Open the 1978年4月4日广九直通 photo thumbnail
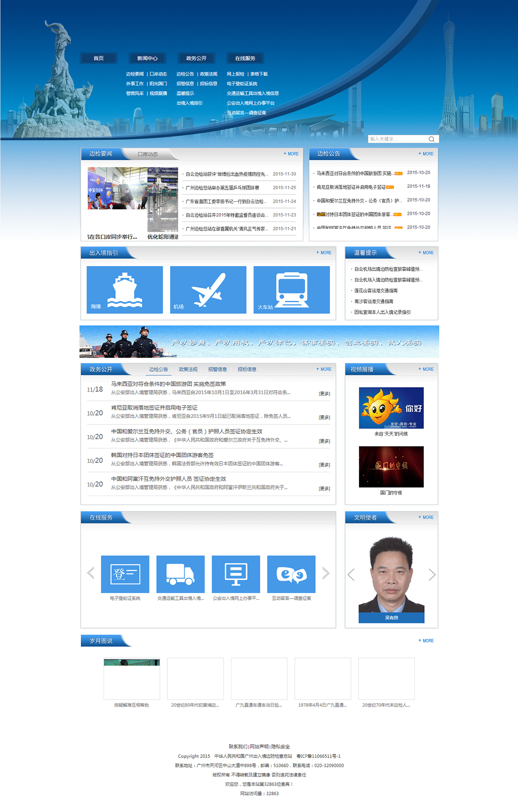Screen dimensions: 518x812 (x=323, y=679)
